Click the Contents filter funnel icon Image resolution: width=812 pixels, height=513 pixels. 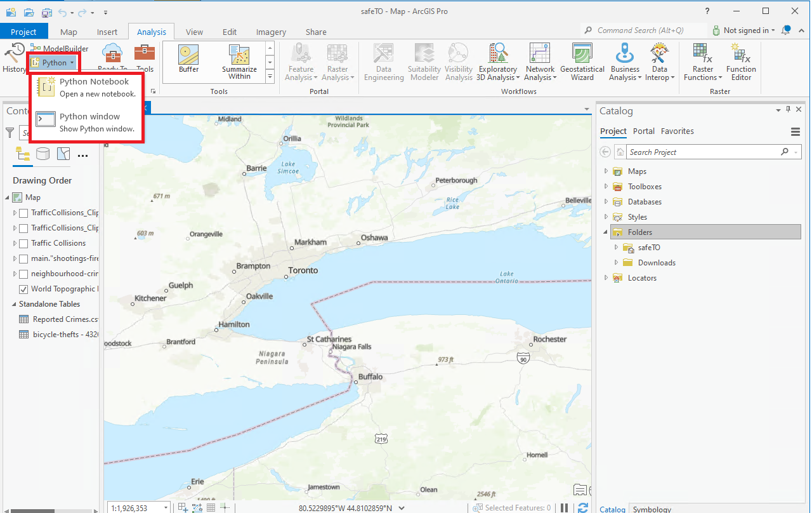click(x=10, y=133)
